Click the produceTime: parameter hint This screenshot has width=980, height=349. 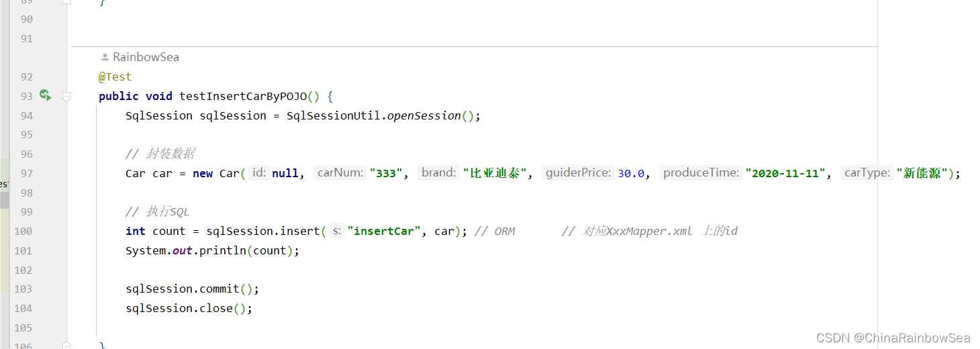coord(701,173)
